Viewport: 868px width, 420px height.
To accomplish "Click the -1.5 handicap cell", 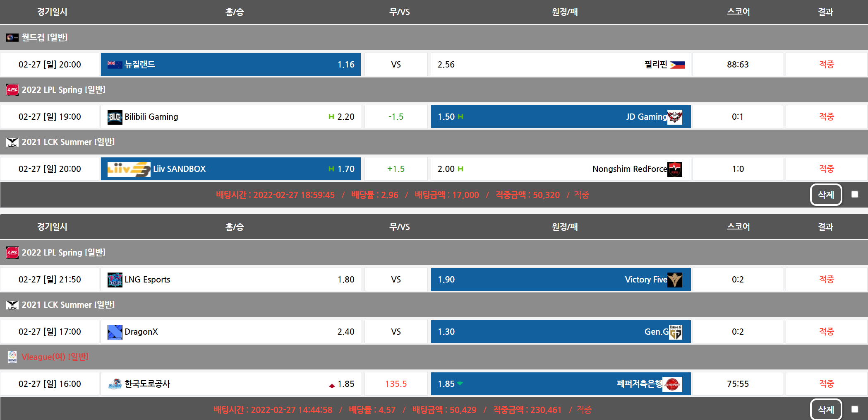I will [396, 117].
